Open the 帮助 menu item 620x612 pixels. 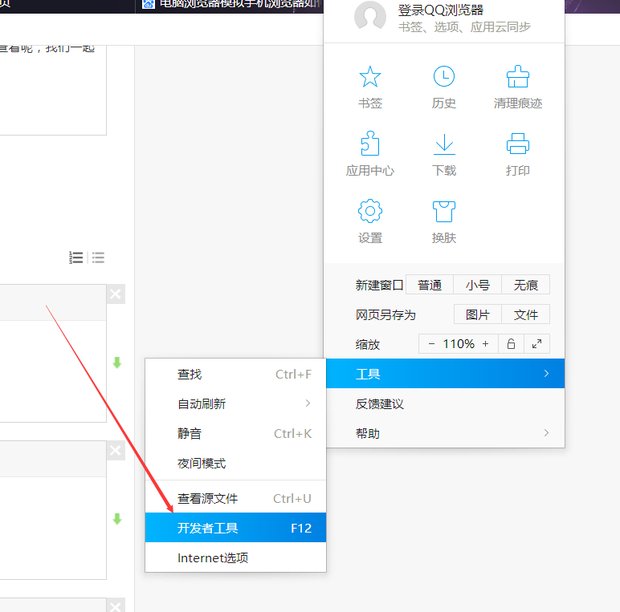445,433
